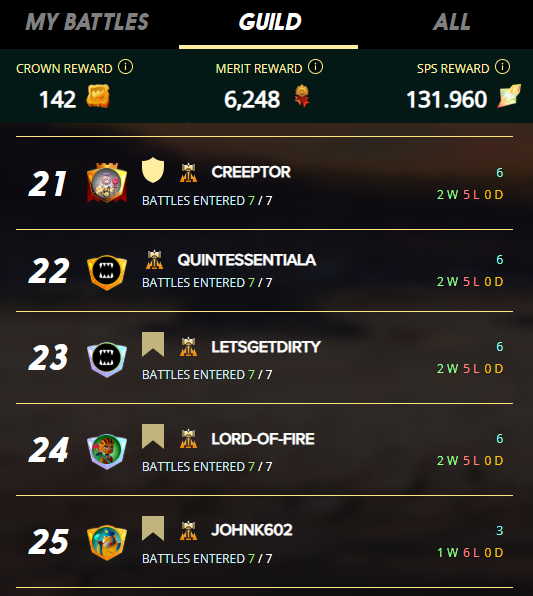
Task: Open CREEPTOR's player name link
Action: click(x=251, y=172)
